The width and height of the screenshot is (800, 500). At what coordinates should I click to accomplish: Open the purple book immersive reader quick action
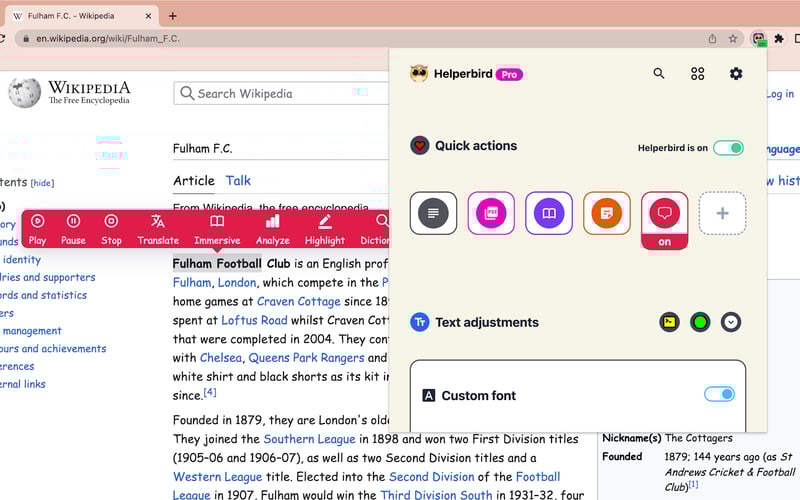(549, 213)
